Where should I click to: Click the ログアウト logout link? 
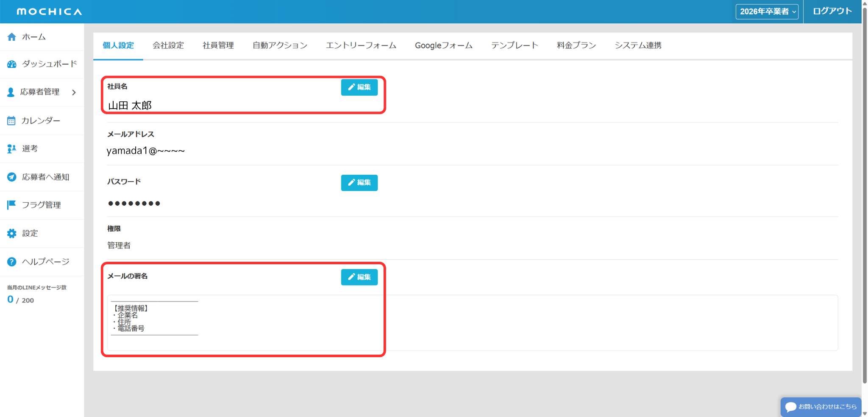pyautogui.click(x=832, y=11)
